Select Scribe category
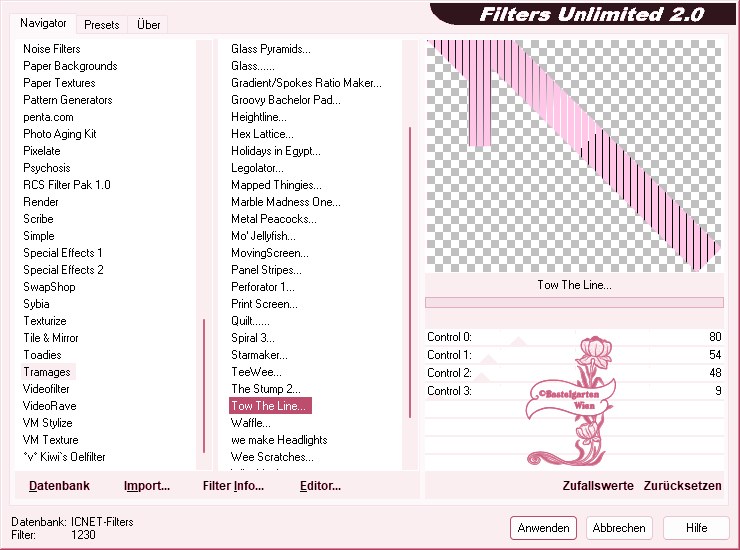740x550 pixels. [x=38, y=219]
